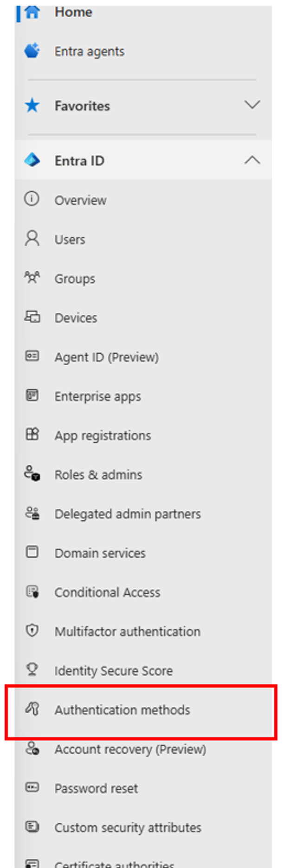Click the Home icon in the sidebar
The image size is (297, 868).
pyautogui.click(x=31, y=13)
